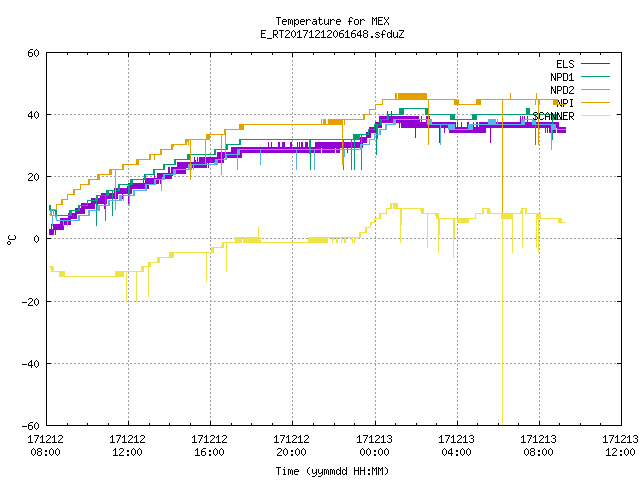Image resolution: width=640 pixels, height=480 pixels.
Task: Click the x-axis tick 171212 16:00
Action: pyautogui.click(x=209, y=446)
